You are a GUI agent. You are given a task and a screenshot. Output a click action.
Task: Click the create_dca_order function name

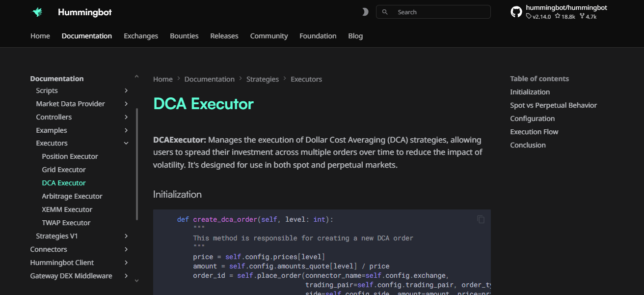[x=225, y=219]
